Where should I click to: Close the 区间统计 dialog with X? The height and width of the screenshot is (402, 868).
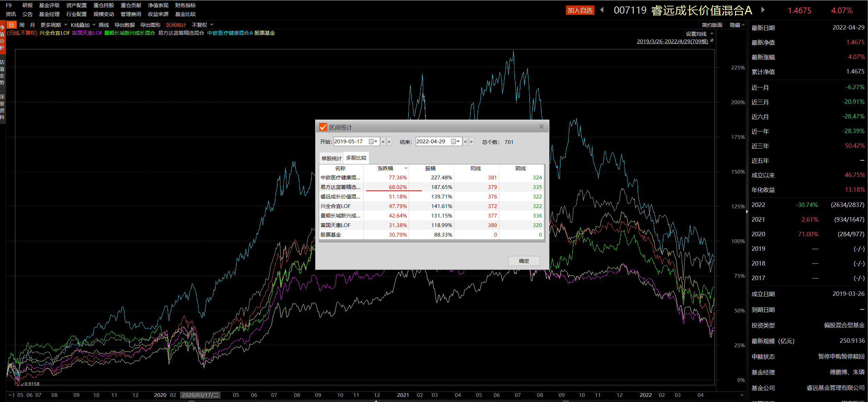pos(541,127)
